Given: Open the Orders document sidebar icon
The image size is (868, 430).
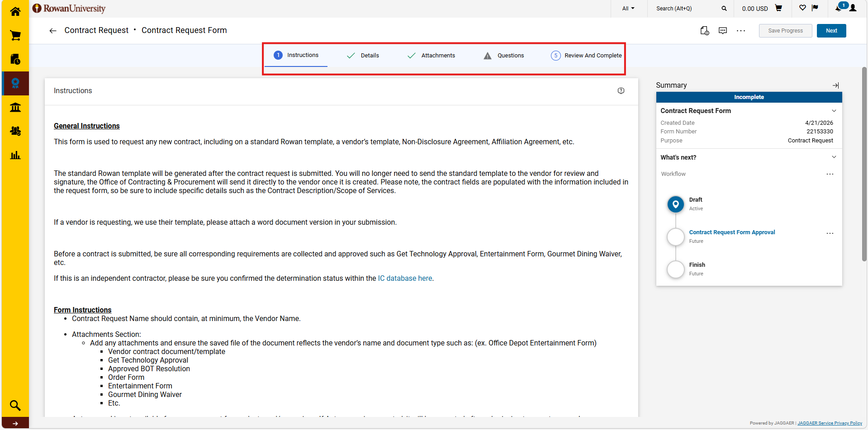Looking at the screenshot, I should pyautogui.click(x=15, y=59).
